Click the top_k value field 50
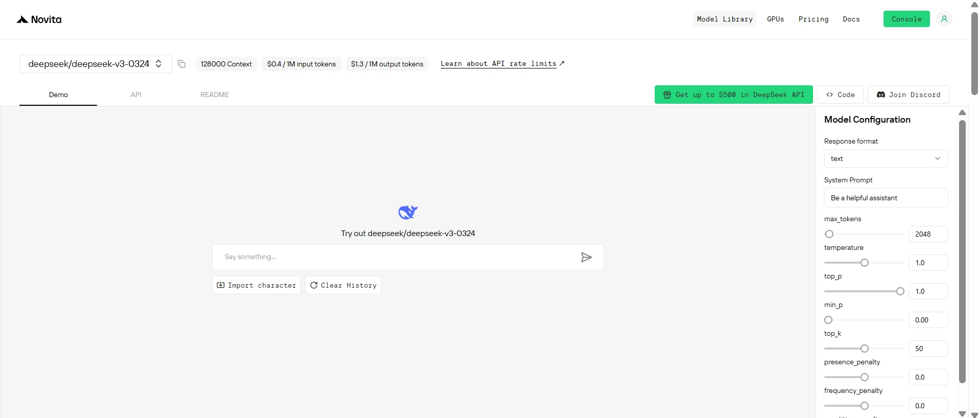980x418 pixels. point(928,349)
